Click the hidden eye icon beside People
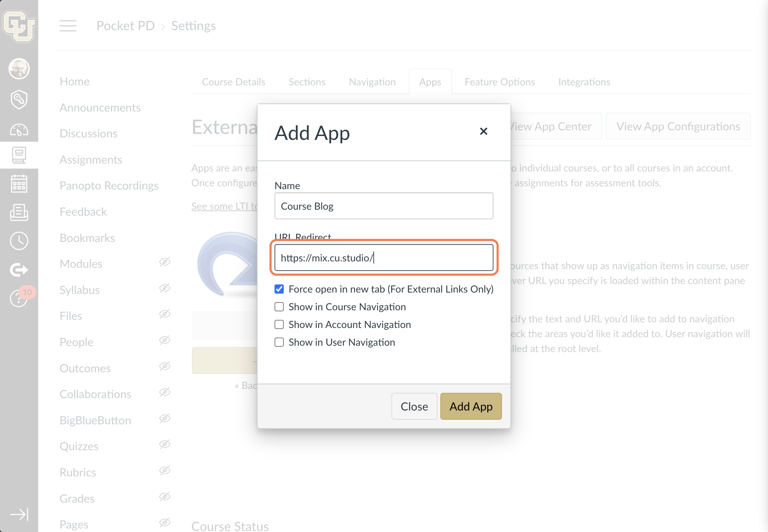768x532 pixels. point(165,340)
